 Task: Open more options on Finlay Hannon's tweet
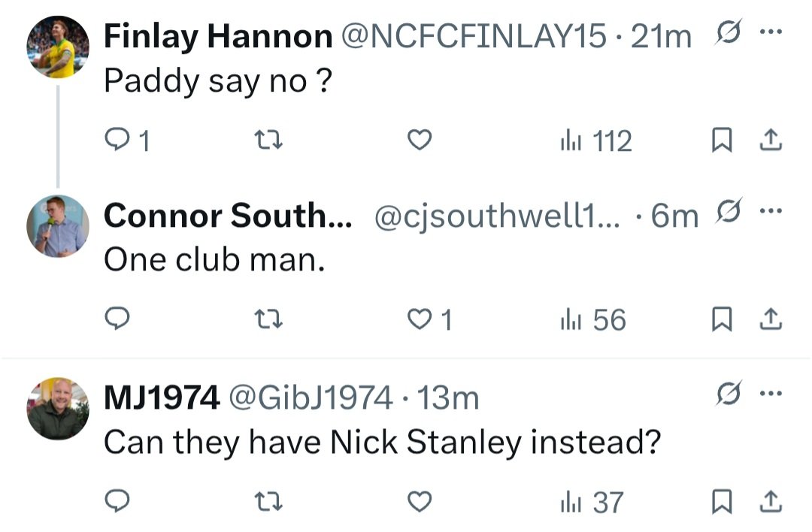tap(771, 33)
